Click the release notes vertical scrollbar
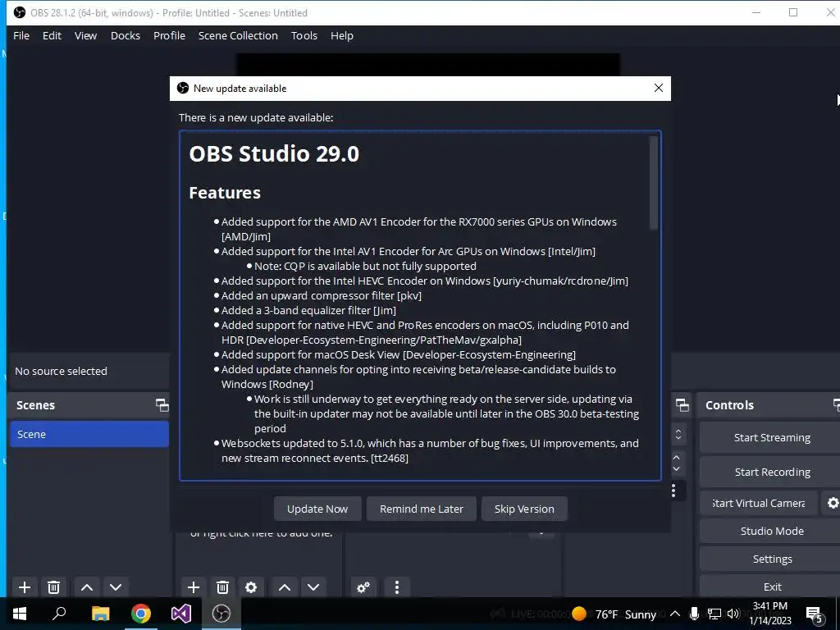This screenshot has width=840, height=630. 654,183
